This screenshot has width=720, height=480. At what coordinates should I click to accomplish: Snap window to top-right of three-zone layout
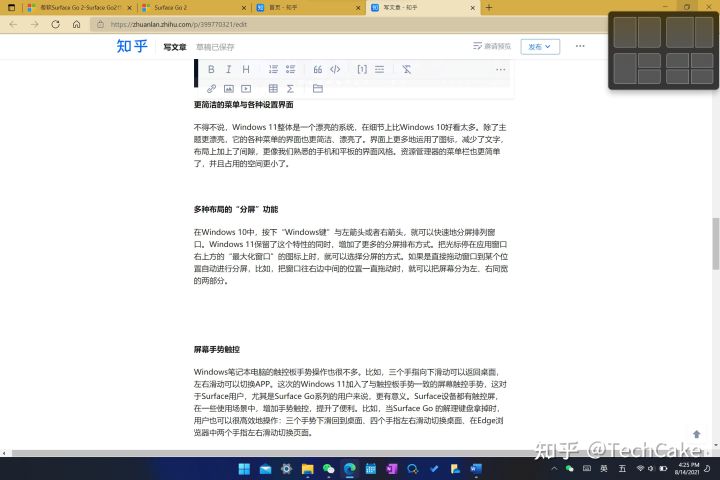point(649,60)
